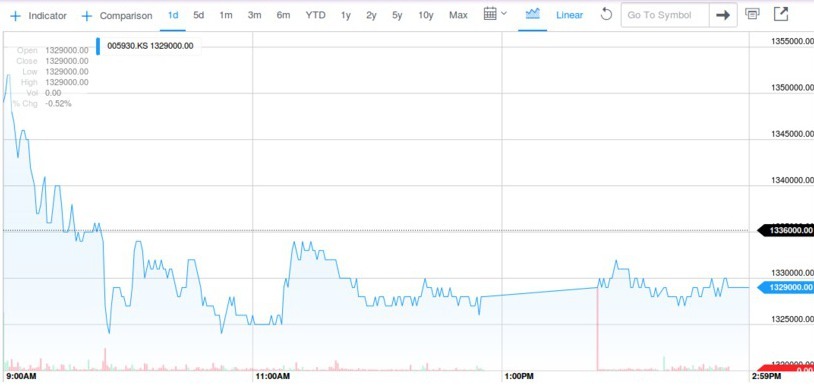Screen dimensions: 814x386
Task: Select the 1y time range
Action: [346, 15]
